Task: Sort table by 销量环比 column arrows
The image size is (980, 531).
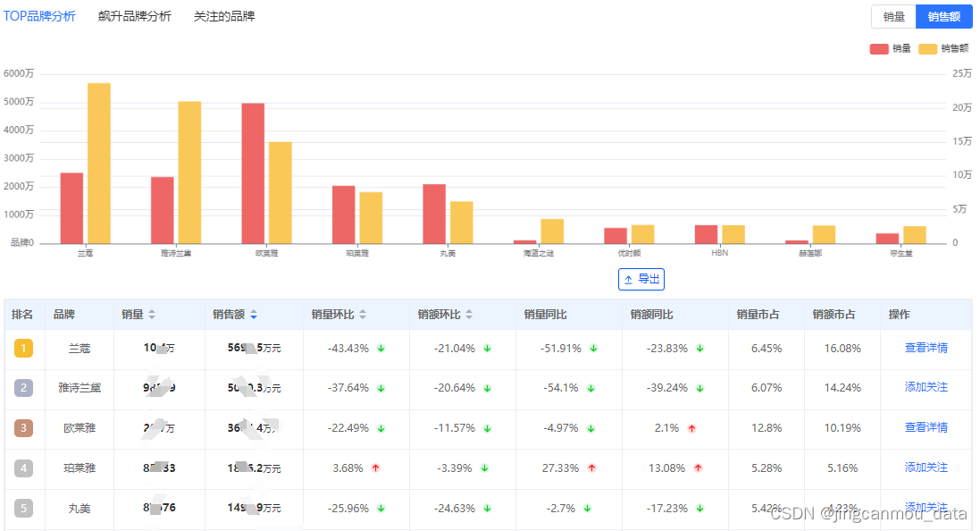Action: pyautogui.click(x=363, y=315)
